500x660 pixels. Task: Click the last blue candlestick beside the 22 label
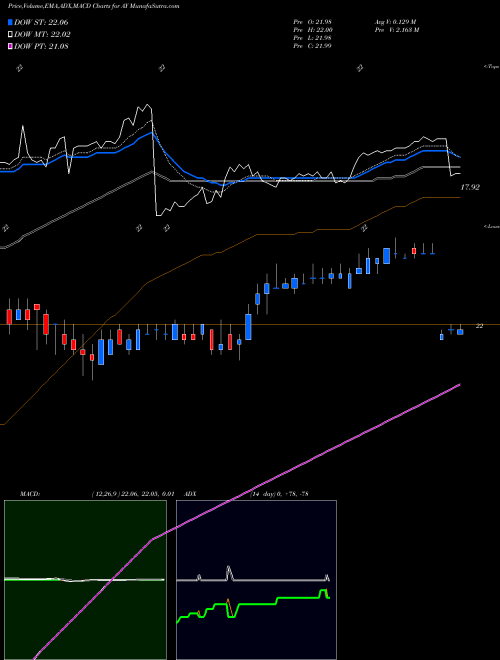click(460, 332)
